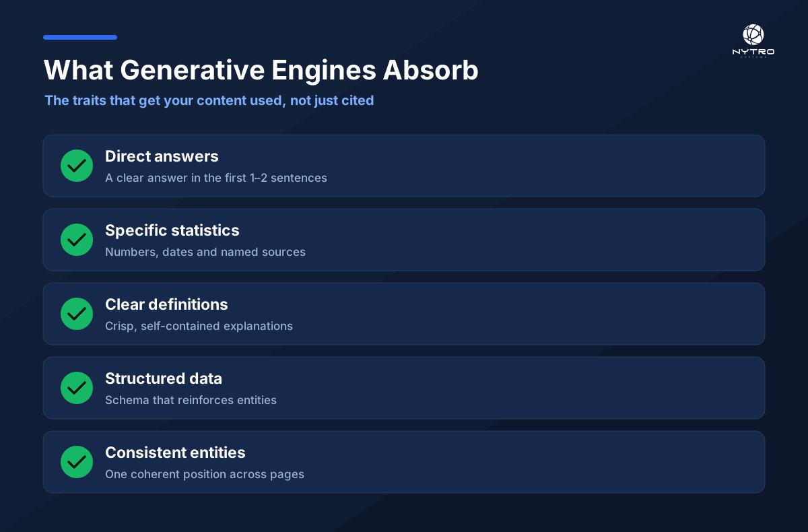808x532 pixels.
Task: Select the Specific statistics heading
Action: click(172, 230)
